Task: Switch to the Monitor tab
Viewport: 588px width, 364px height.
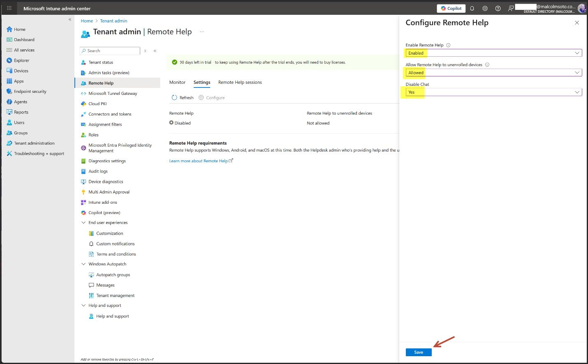Action: pyautogui.click(x=177, y=83)
